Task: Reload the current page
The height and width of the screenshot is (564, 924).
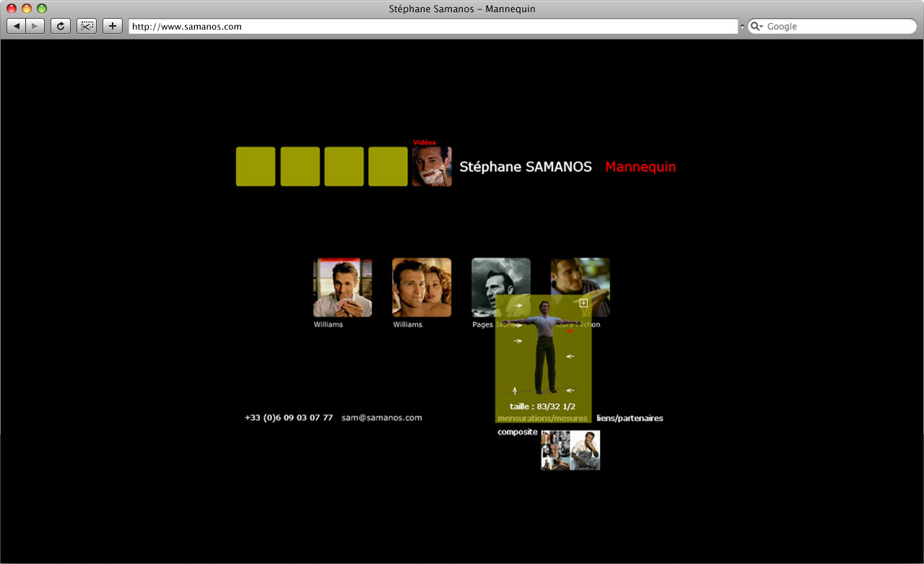Action: [x=61, y=26]
